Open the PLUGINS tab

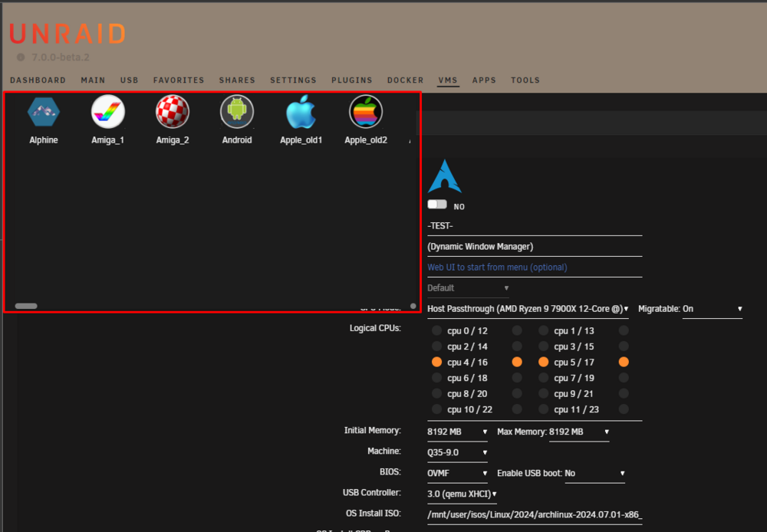[352, 80]
